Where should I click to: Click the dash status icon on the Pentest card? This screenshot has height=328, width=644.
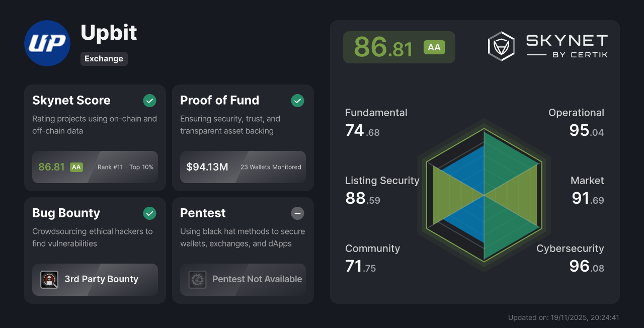[297, 213]
